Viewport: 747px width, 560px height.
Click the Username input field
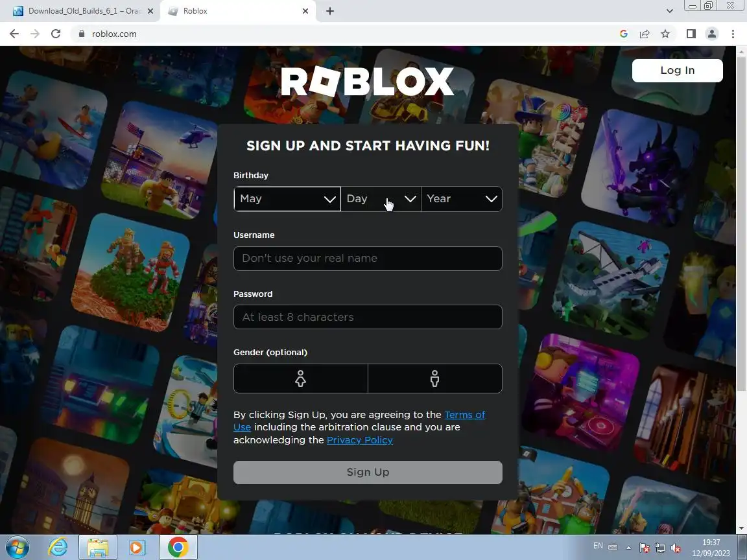pyautogui.click(x=368, y=259)
